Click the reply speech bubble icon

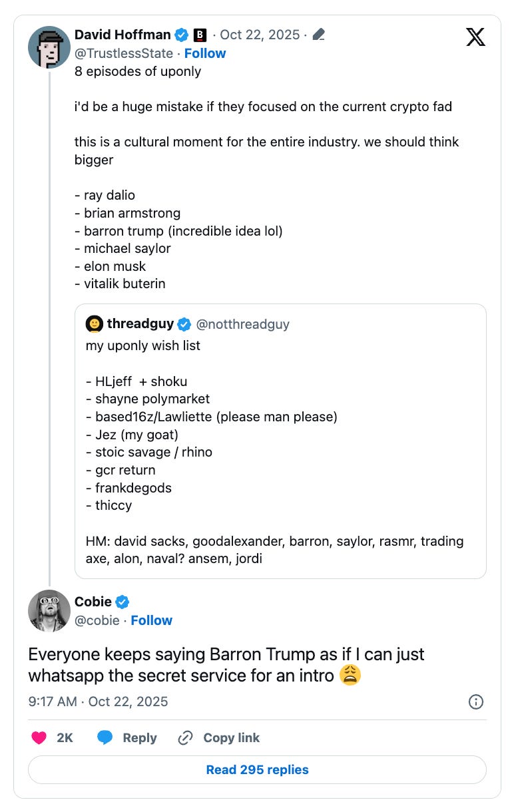tap(105, 737)
